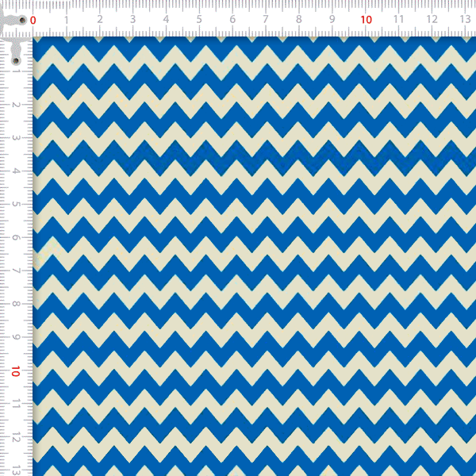This screenshot has height=476, width=476.
Task: Click the number 5 on the top ruler
Action: coord(199,19)
